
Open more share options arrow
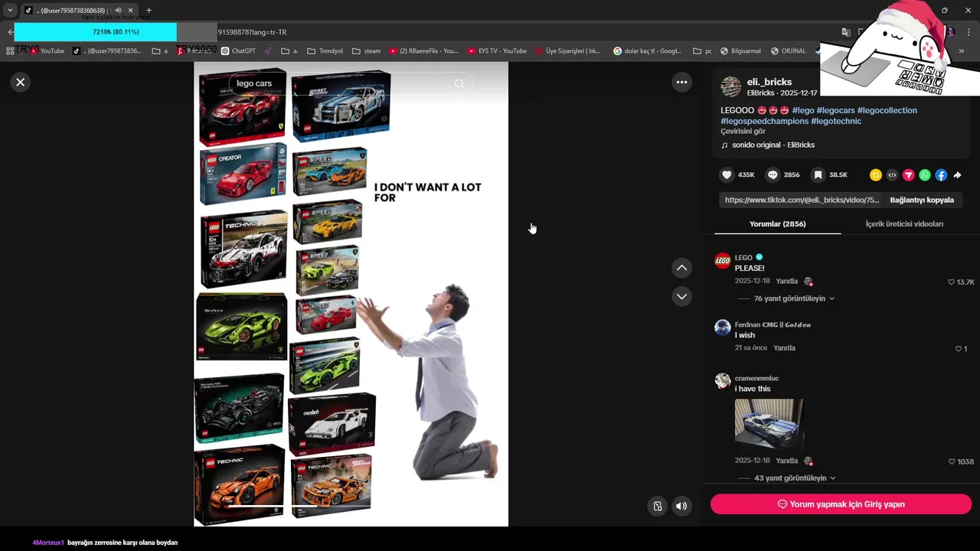[957, 175]
